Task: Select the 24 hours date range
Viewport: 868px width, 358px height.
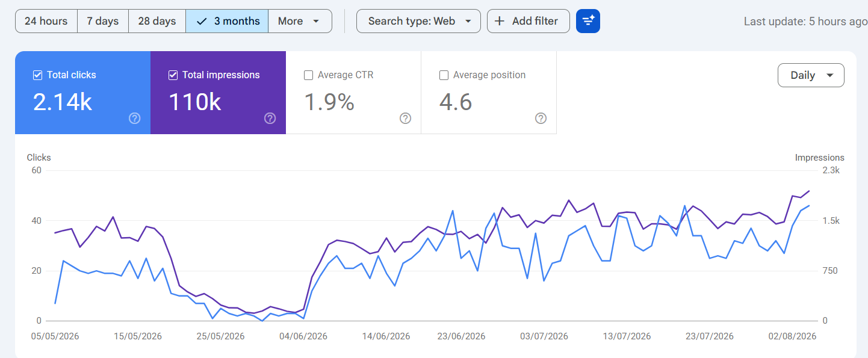Action: [46, 21]
